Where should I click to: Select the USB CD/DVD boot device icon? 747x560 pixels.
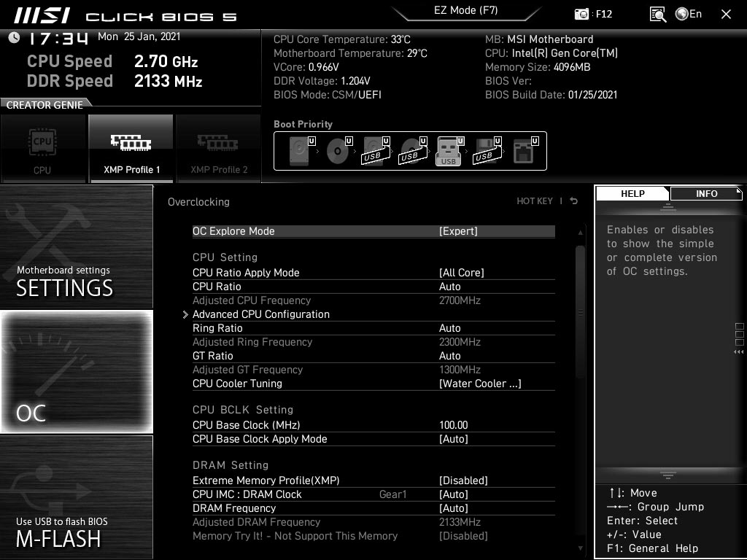coord(414,151)
